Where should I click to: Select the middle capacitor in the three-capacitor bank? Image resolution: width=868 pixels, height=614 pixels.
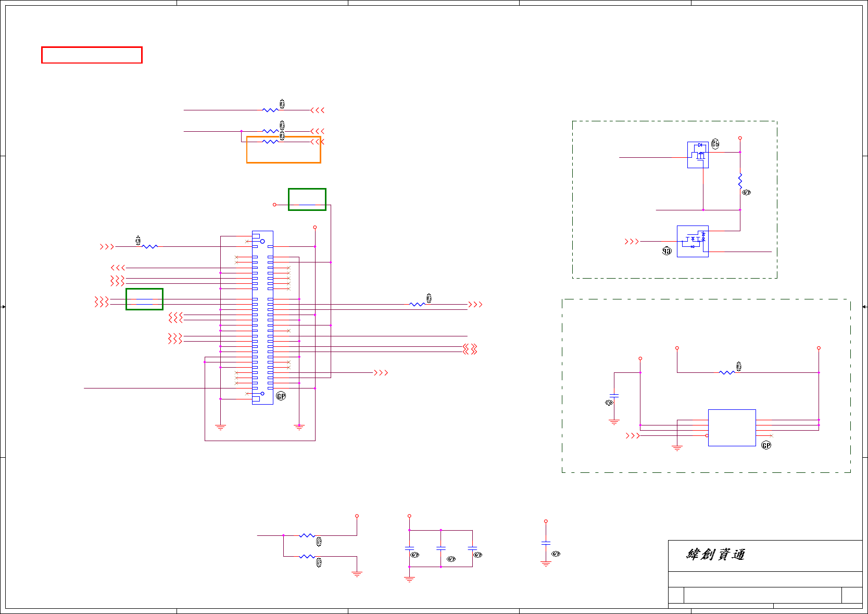point(441,548)
